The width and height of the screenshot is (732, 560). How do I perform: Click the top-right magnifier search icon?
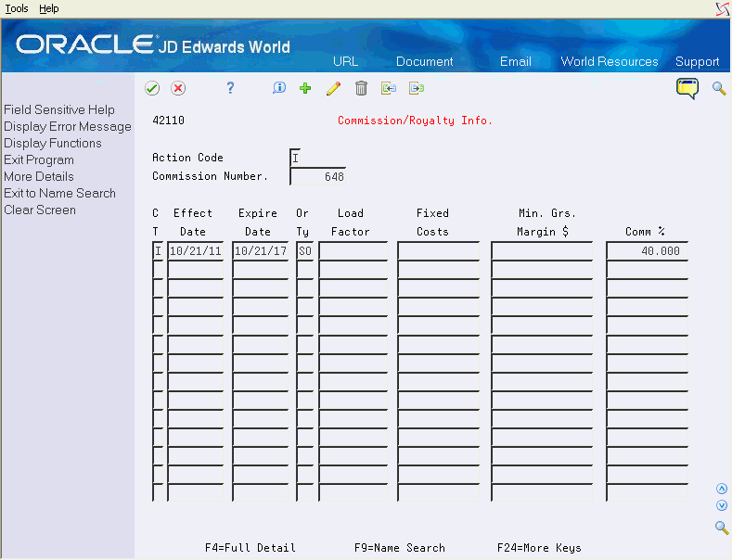719,88
